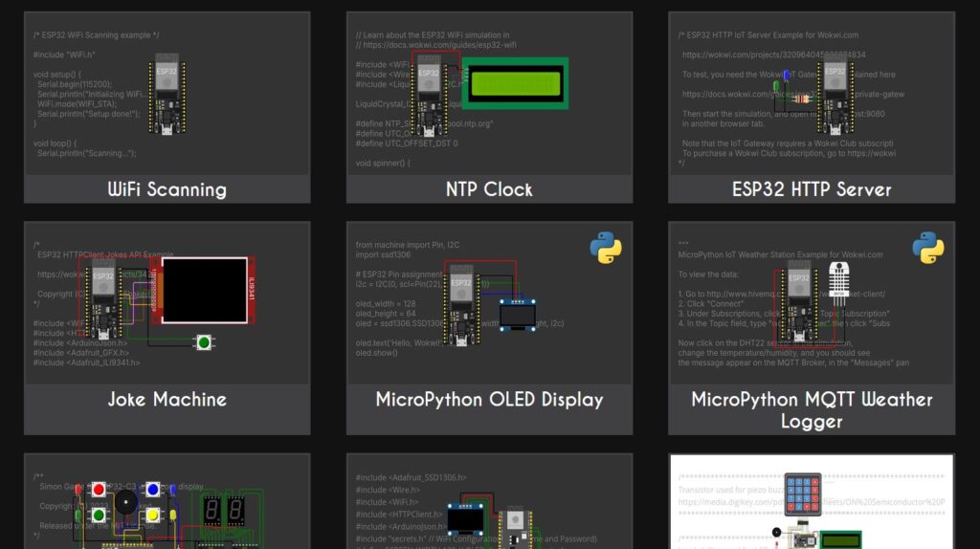This screenshot has height=549, width=980.
Task: Open the ESP32 HTTP Server project title
Action: (812, 189)
